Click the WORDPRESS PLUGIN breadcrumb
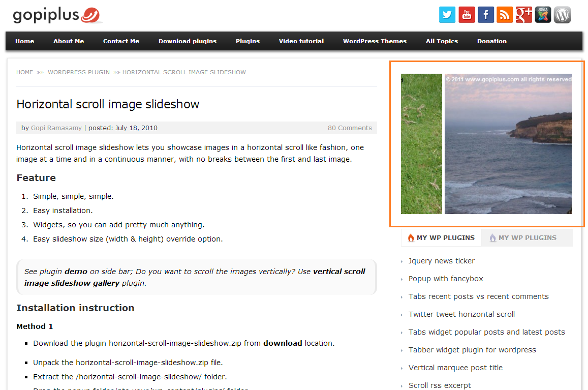The width and height of the screenshot is (588, 390). [79, 72]
